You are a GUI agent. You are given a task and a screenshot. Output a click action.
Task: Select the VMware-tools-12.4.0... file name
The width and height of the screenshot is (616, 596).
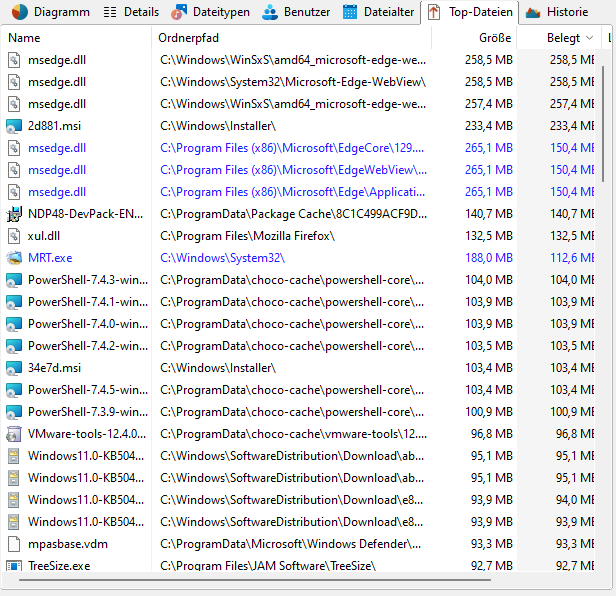[x=87, y=434]
